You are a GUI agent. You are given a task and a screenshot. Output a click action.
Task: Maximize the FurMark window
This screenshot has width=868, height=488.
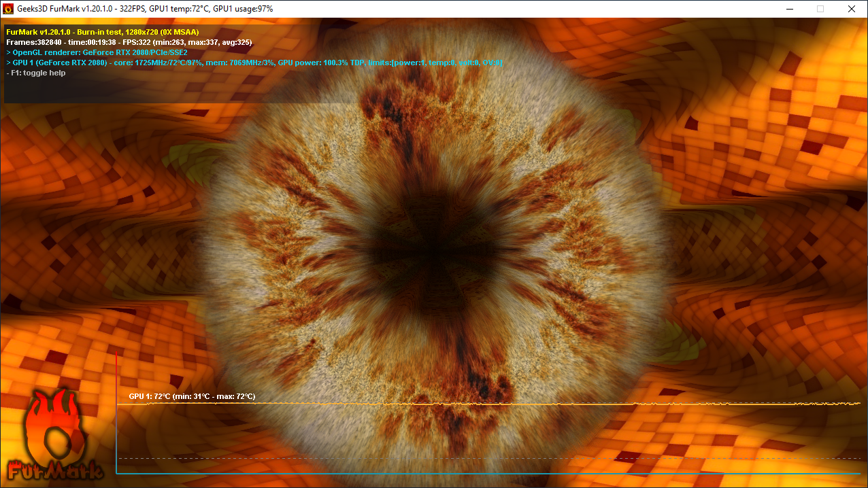[820, 9]
